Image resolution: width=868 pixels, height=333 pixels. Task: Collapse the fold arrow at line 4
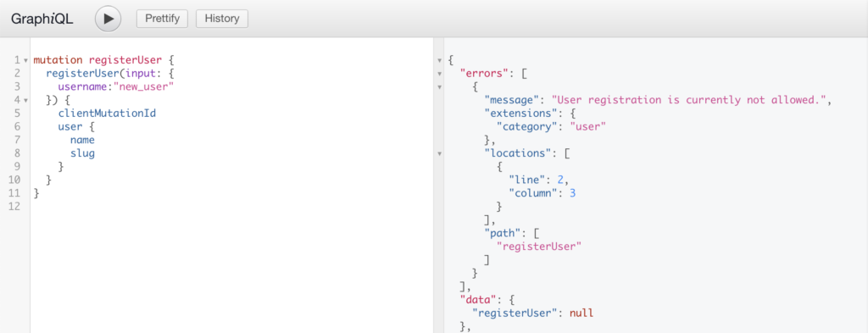click(25, 100)
